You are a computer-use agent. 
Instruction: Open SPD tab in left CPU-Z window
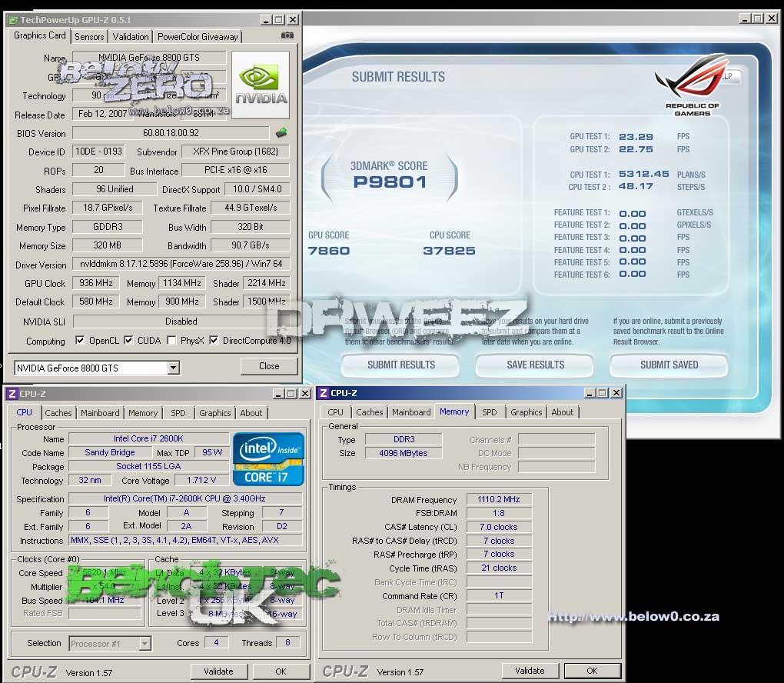pyautogui.click(x=178, y=413)
